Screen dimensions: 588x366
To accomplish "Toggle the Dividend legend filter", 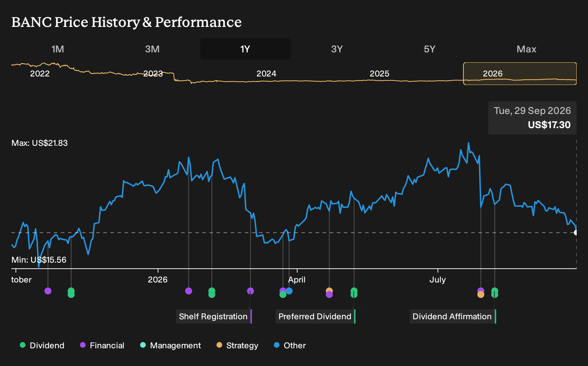I will click(x=42, y=345).
